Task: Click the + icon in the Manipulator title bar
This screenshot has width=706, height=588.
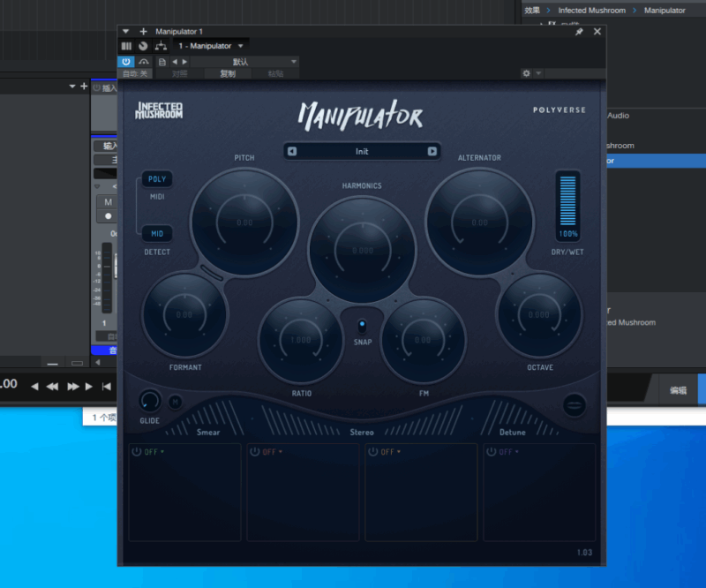Action: (x=142, y=31)
